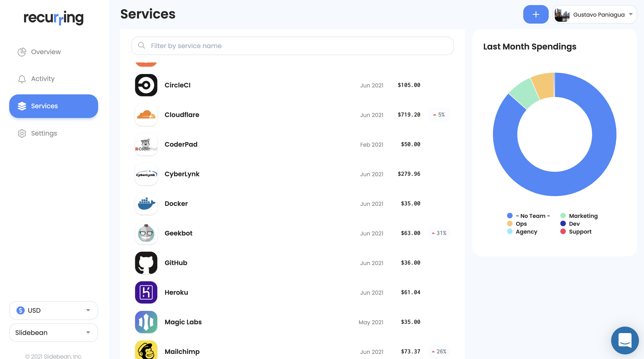
Task: Click the Mailchimp monkey icon
Action: 146,350
